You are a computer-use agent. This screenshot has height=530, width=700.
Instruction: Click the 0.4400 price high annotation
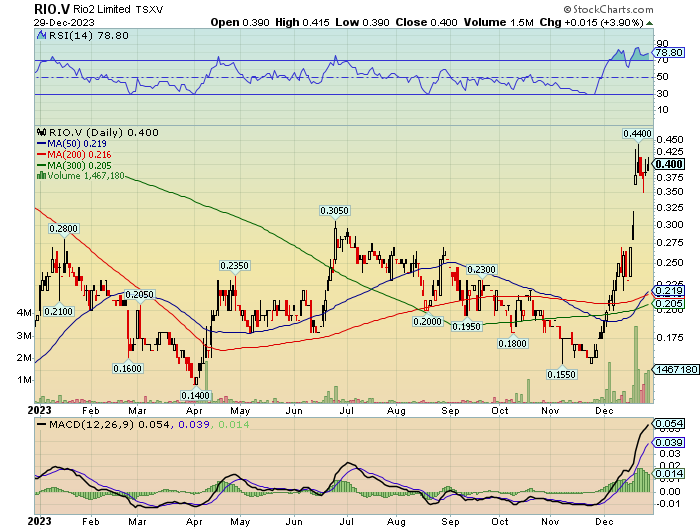coord(638,134)
